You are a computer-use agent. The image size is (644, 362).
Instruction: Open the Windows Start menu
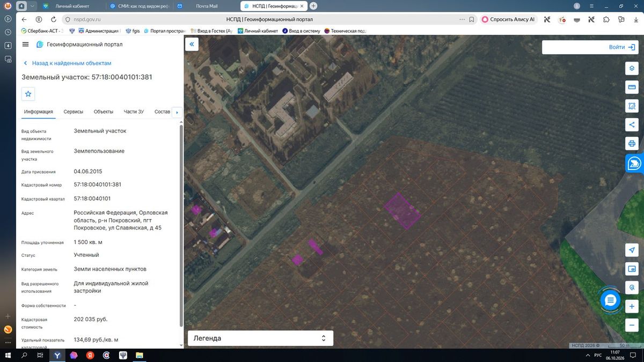pos(8,355)
